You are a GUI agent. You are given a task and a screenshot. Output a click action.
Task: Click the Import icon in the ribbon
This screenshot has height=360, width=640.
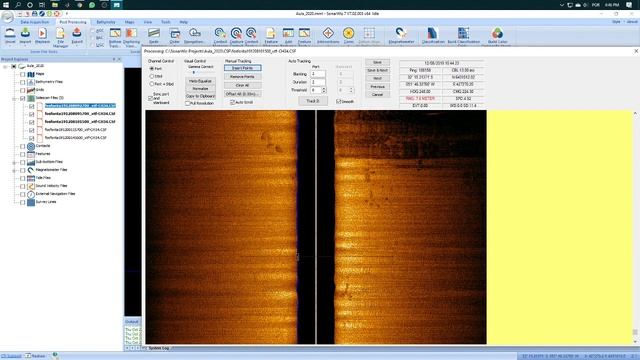[25, 33]
